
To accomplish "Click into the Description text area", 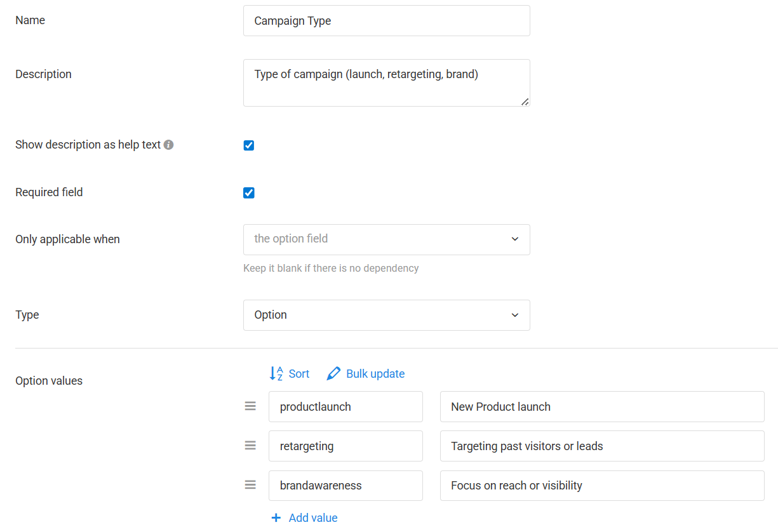I will pyautogui.click(x=386, y=83).
